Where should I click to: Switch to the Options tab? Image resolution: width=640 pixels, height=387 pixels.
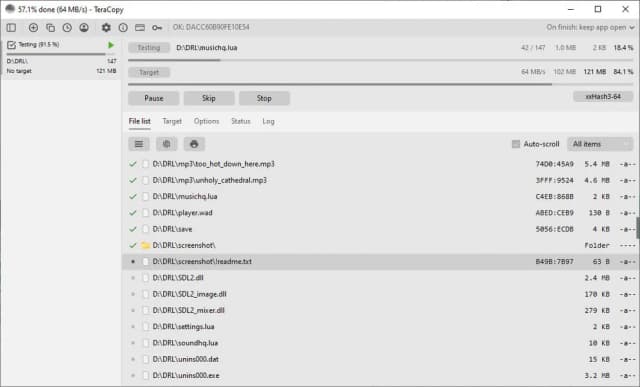(x=207, y=121)
